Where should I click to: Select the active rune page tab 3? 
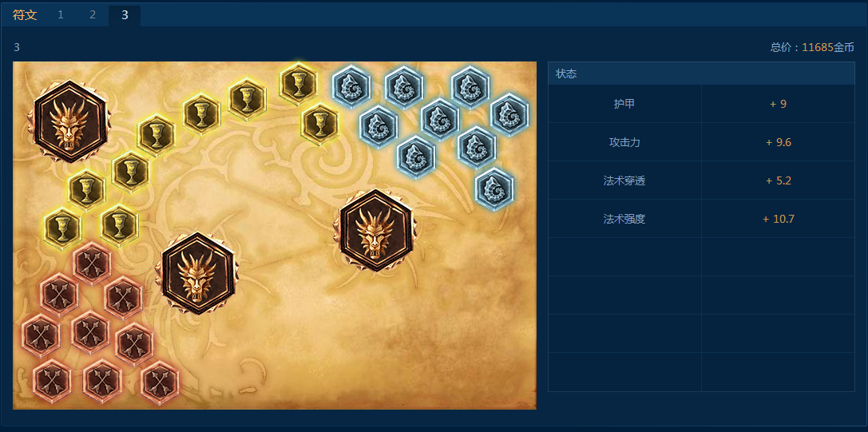point(125,15)
